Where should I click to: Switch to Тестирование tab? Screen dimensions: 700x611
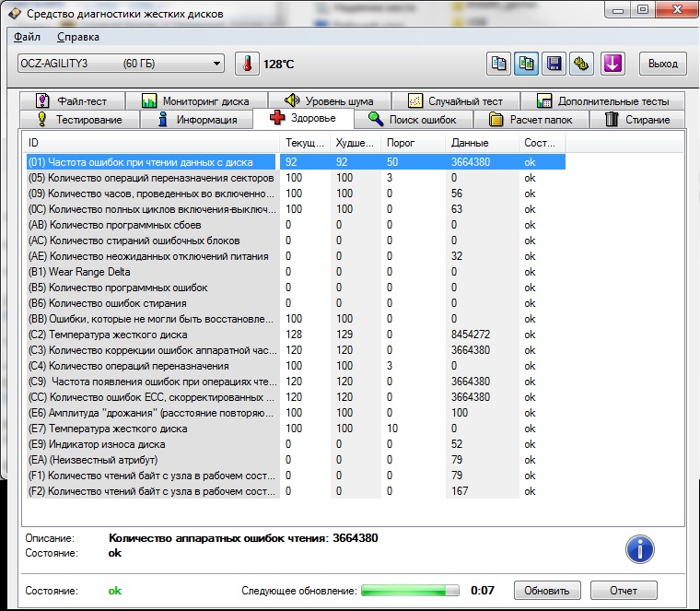point(80,120)
